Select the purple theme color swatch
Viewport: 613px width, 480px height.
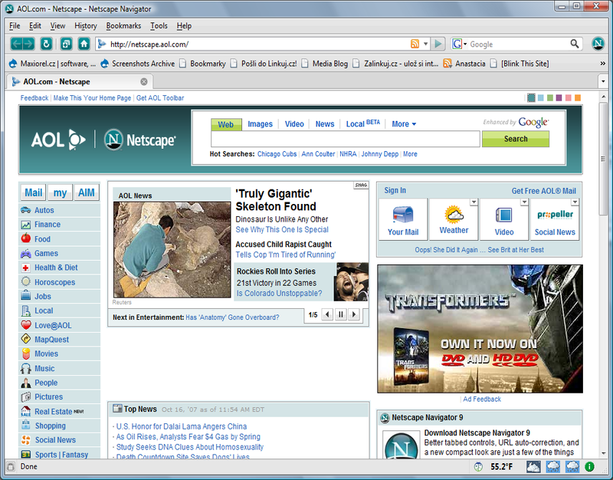tap(559, 98)
